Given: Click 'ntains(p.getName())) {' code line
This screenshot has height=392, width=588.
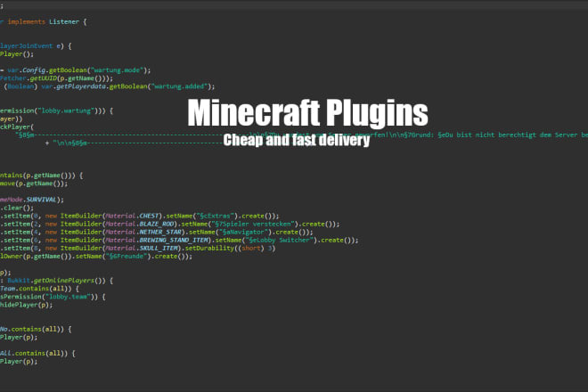Looking at the screenshot, I should tap(41, 176).
